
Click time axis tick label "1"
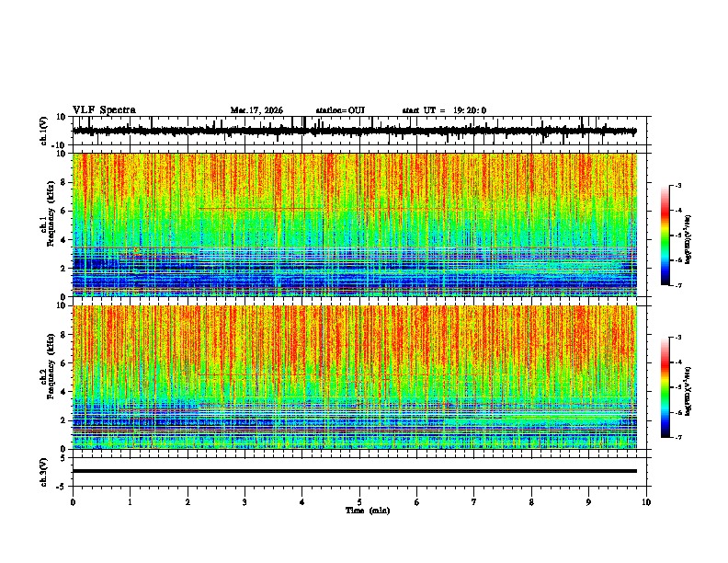130,502
